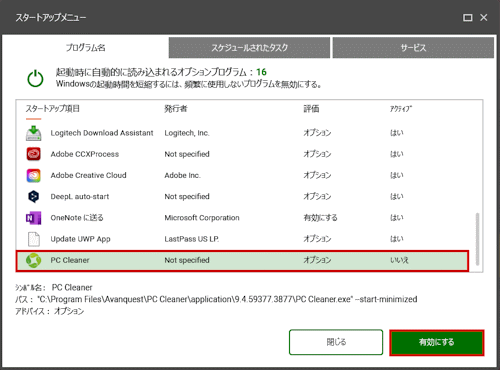This screenshot has width=500, height=370.
Task: Maximize the スタートアップメニュー window
Action: click(x=468, y=18)
